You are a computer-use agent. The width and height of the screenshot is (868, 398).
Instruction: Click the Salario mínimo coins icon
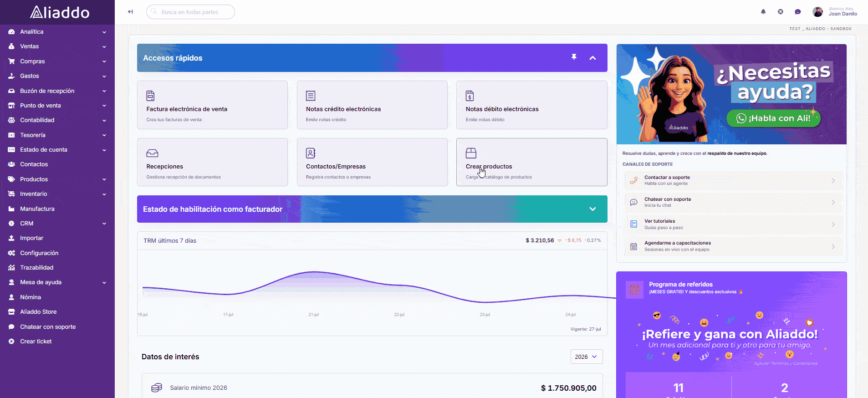[x=157, y=388]
